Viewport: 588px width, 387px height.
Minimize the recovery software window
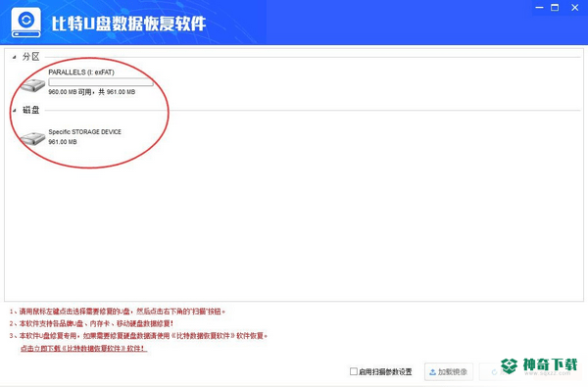pos(539,8)
